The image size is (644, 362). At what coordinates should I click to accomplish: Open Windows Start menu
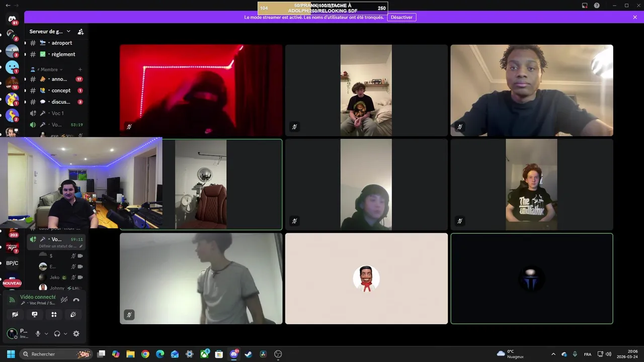coord(11,354)
